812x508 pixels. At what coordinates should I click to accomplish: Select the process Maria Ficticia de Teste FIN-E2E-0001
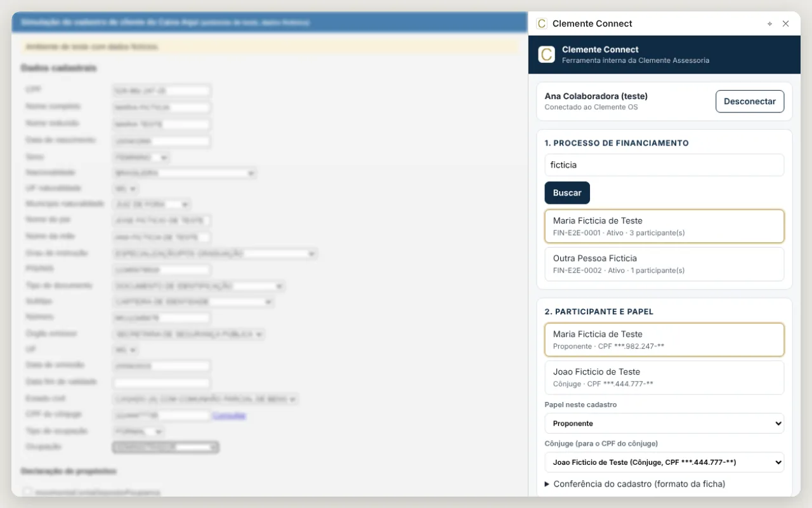[x=664, y=226]
